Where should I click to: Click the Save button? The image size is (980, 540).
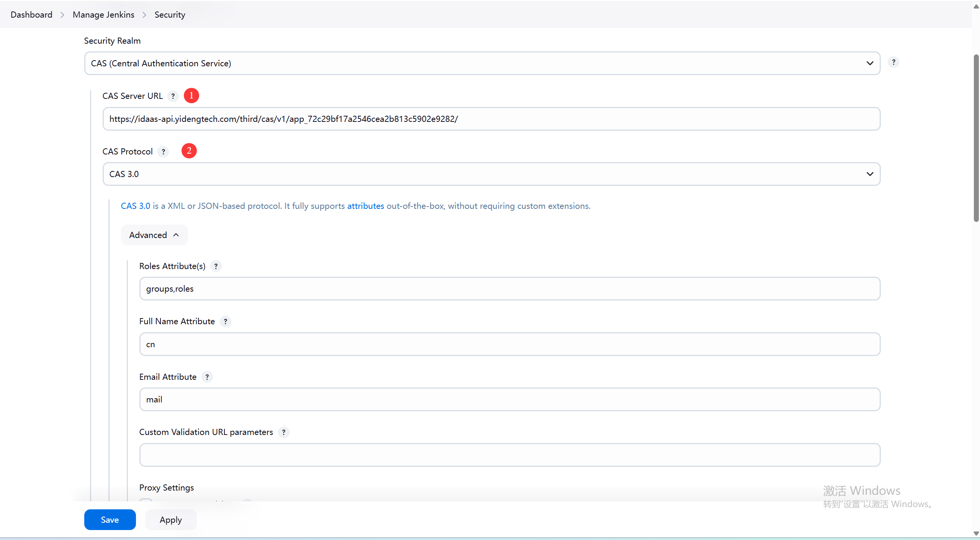tap(110, 520)
